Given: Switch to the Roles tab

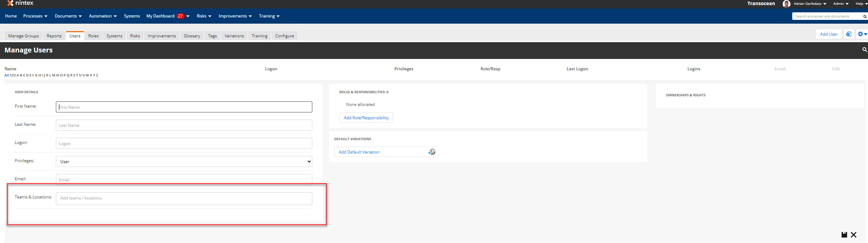Looking at the screenshot, I should [x=93, y=36].
